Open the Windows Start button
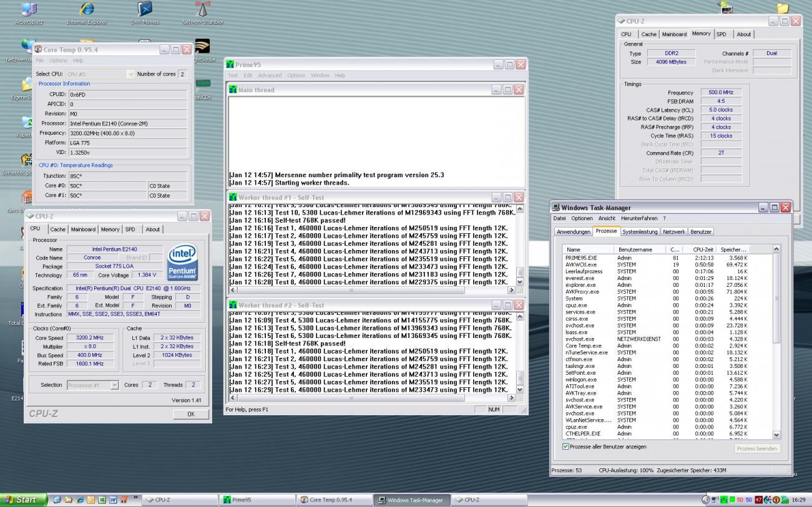Viewport: 812px width, 507px height. [24, 500]
